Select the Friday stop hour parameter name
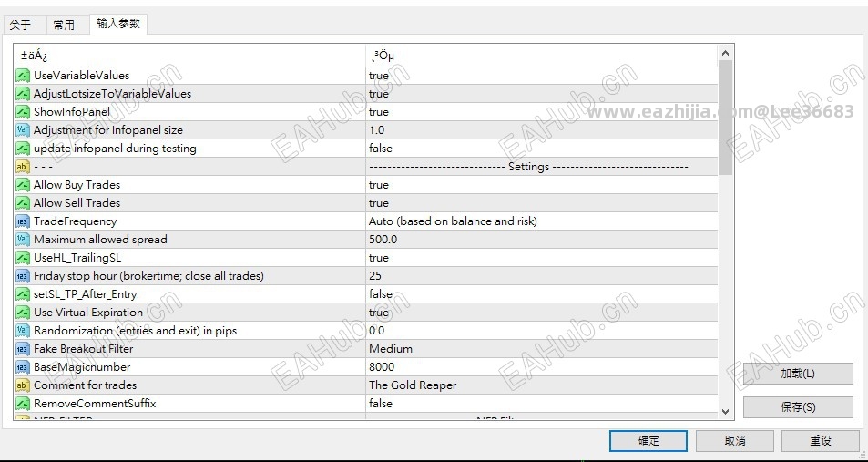The height and width of the screenshot is (462, 868). point(148,276)
